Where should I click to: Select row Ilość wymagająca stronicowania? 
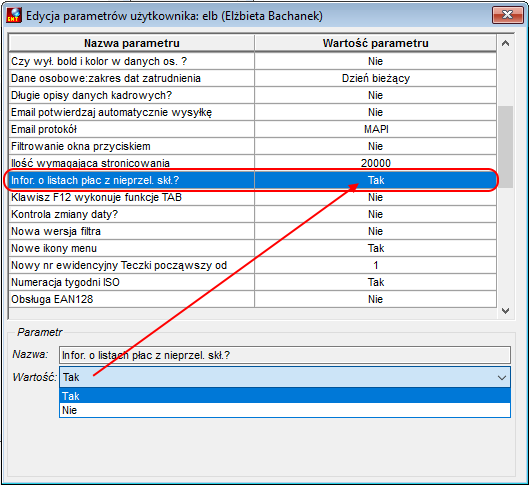[x=253, y=163]
